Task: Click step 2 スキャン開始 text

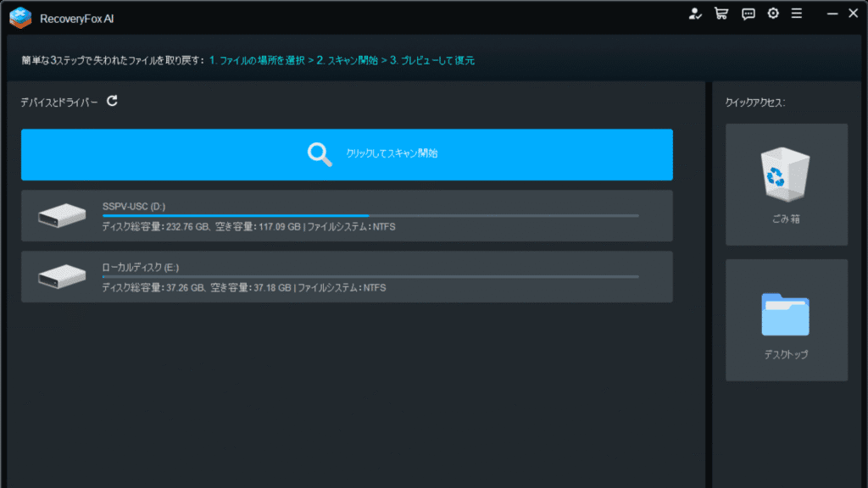Action: coord(347,60)
